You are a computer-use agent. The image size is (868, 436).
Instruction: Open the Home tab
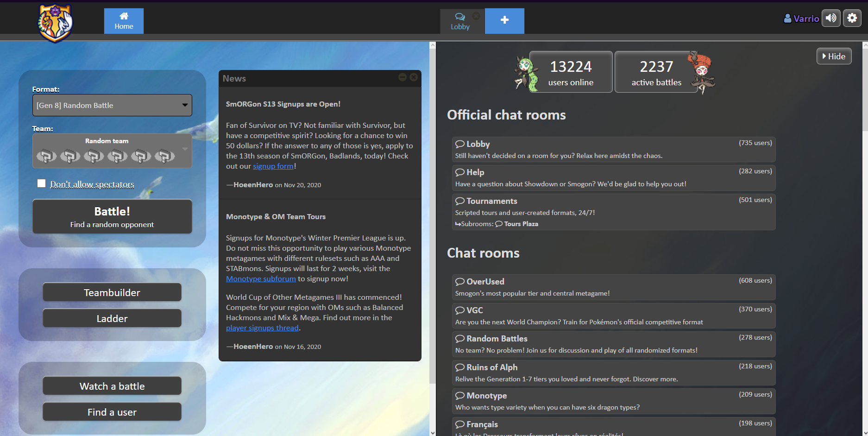(x=124, y=21)
